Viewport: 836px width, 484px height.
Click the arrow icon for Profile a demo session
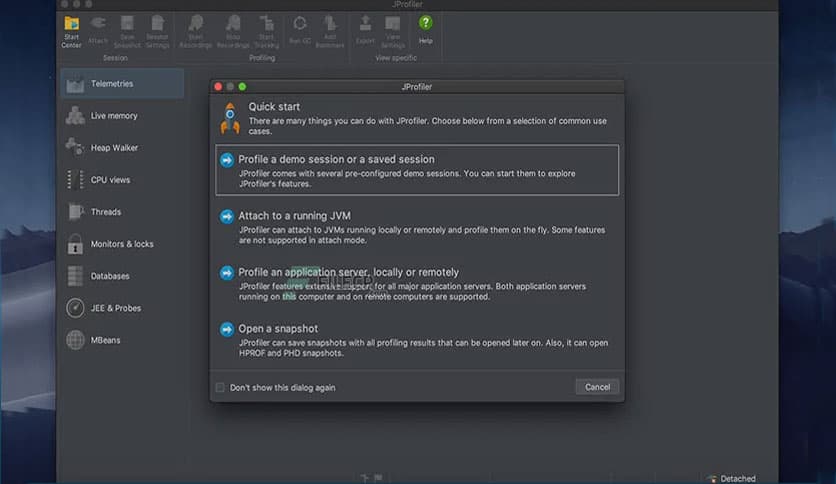click(x=227, y=160)
